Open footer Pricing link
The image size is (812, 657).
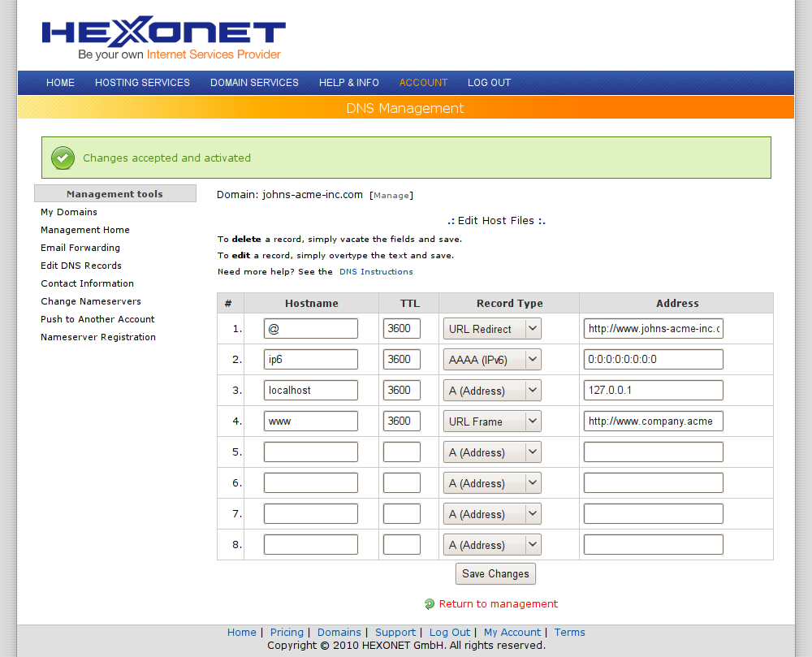click(x=287, y=632)
